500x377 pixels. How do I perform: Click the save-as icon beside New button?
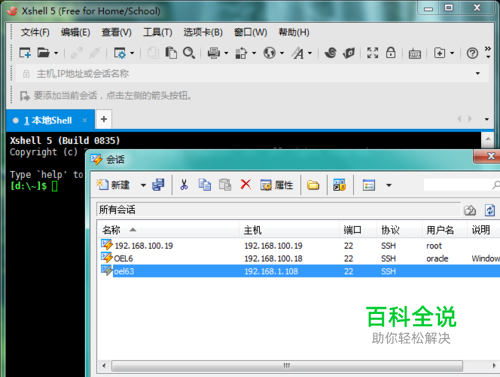click(x=158, y=185)
